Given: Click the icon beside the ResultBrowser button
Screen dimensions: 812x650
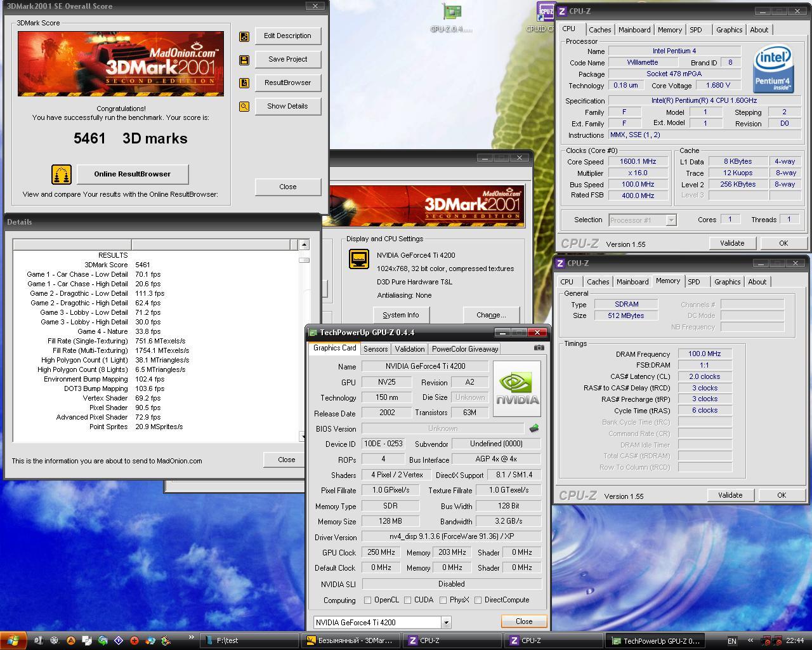Looking at the screenshot, I should (x=244, y=83).
